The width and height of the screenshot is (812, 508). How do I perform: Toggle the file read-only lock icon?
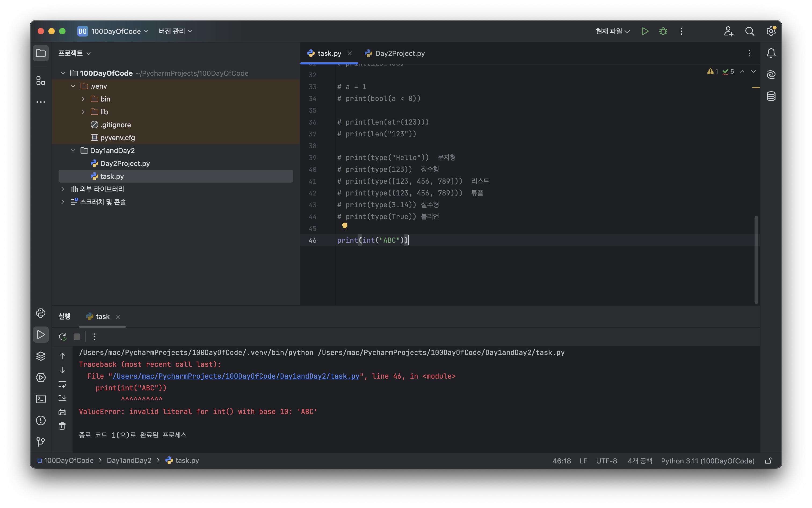coord(768,461)
